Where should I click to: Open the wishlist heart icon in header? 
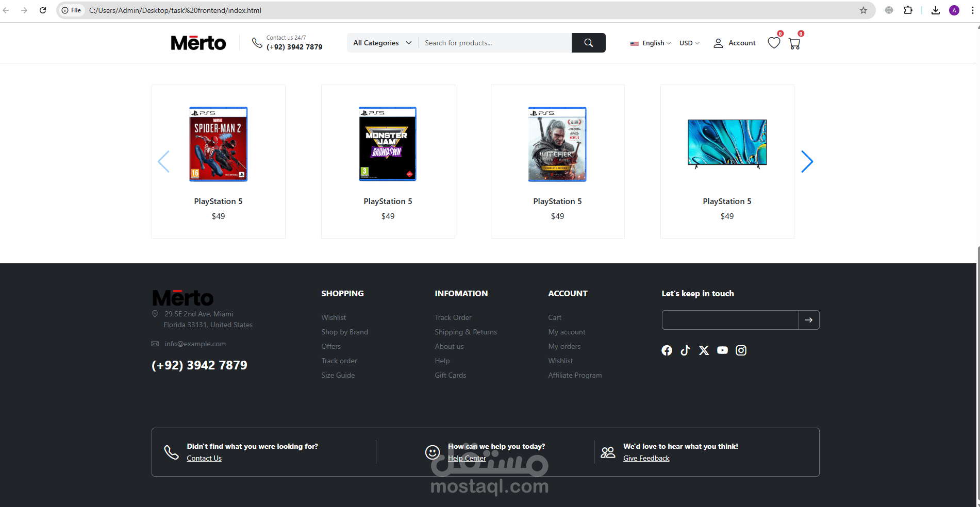click(774, 43)
